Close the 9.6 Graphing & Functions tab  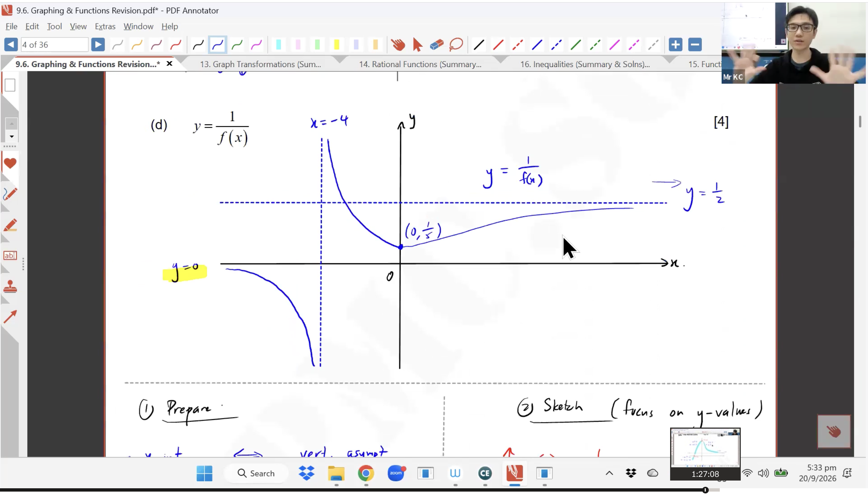[x=170, y=64]
